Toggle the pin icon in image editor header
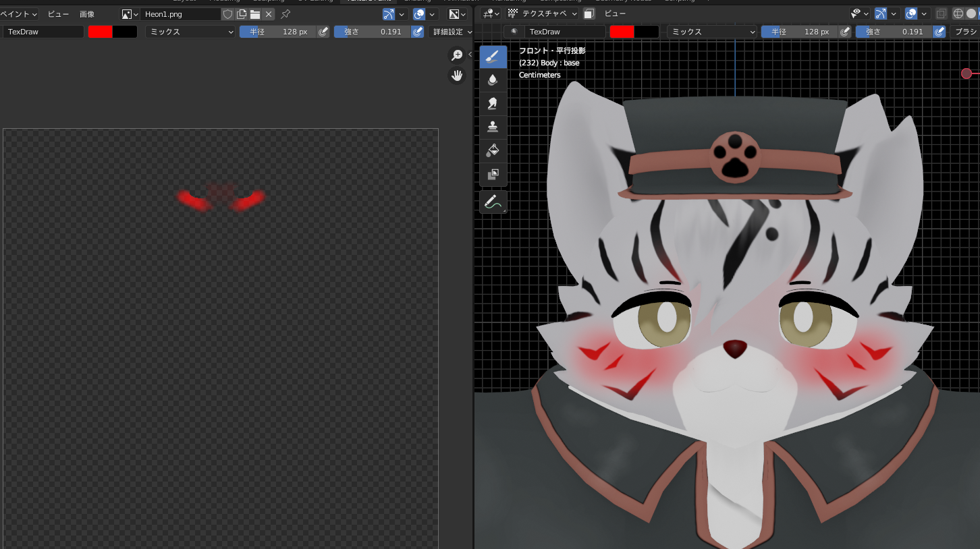Viewport: 980px width, 549px height. [x=285, y=14]
